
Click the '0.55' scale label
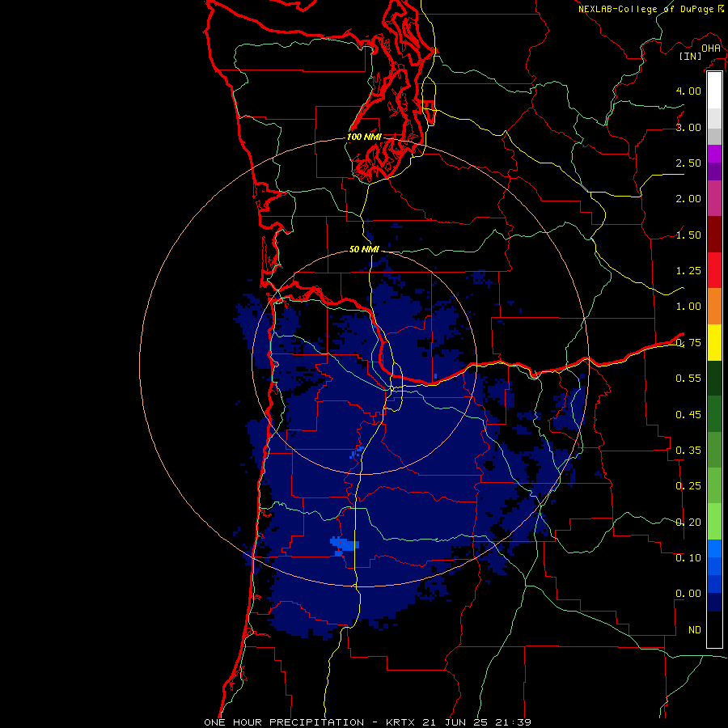(x=688, y=379)
